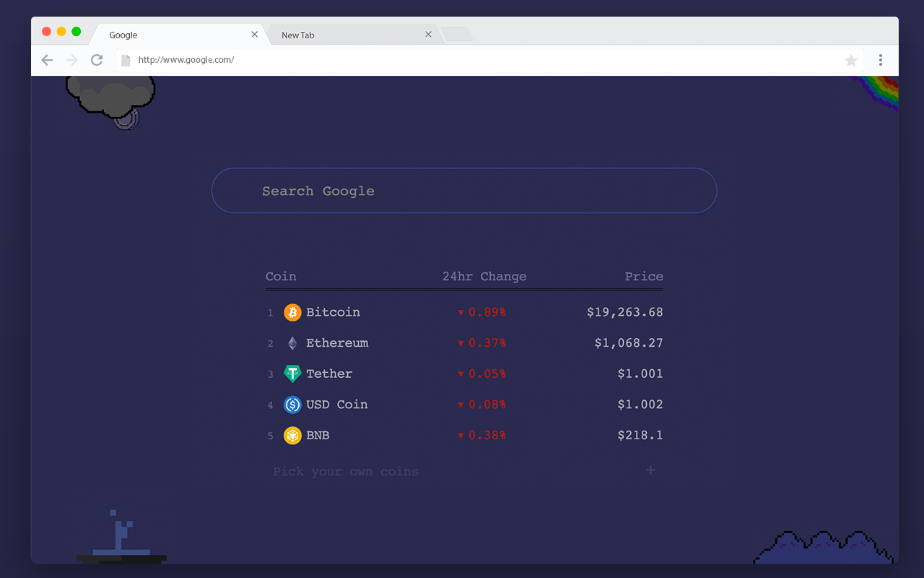Image resolution: width=924 pixels, height=578 pixels.
Task: Click the USD Coin blue logo
Action: click(x=292, y=405)
